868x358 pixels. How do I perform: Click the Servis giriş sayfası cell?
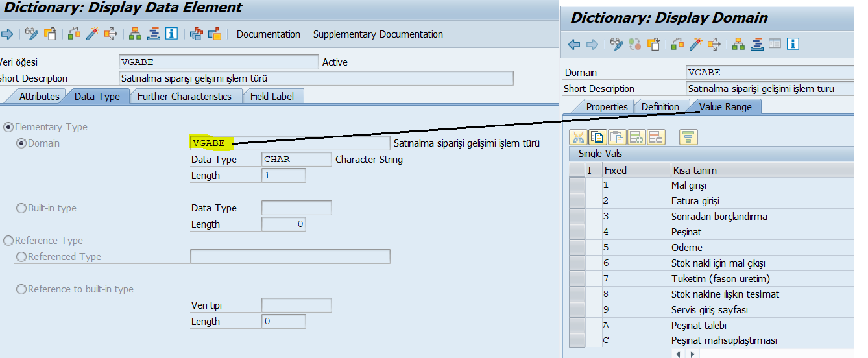click(763, 310)
